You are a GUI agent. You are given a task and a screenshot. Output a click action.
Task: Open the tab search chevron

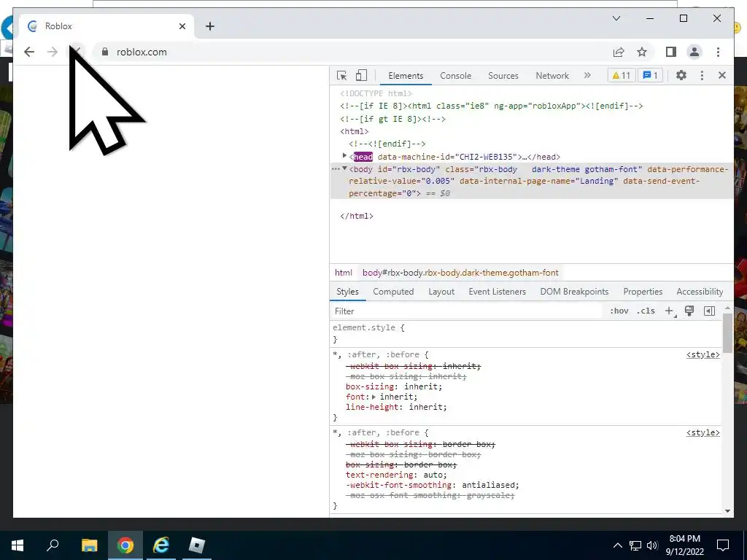[x=616, y=18]
